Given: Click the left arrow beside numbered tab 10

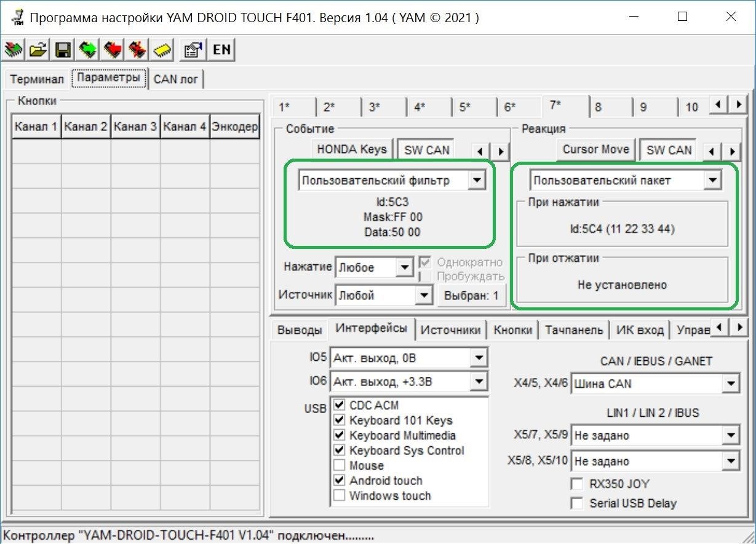Looking at the screenshot, I should coord(718,105).
